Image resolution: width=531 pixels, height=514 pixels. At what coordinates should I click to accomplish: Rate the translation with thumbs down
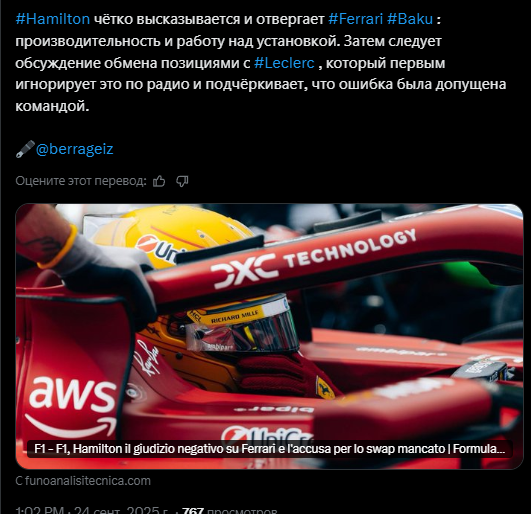coord(182,181)
